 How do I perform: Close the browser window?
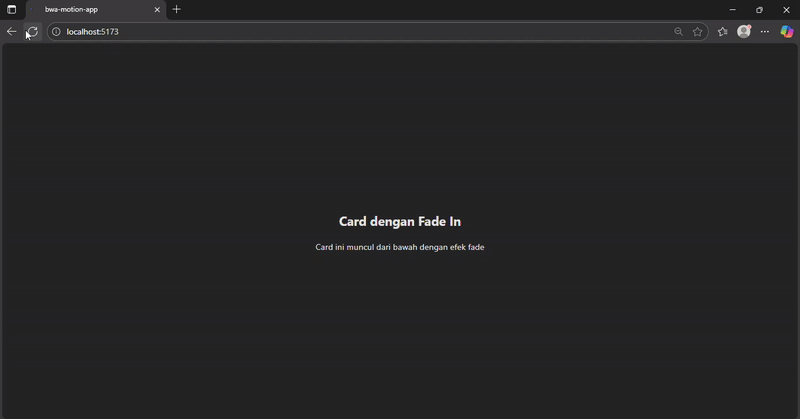pyautogui.click(x=786, y=10)
